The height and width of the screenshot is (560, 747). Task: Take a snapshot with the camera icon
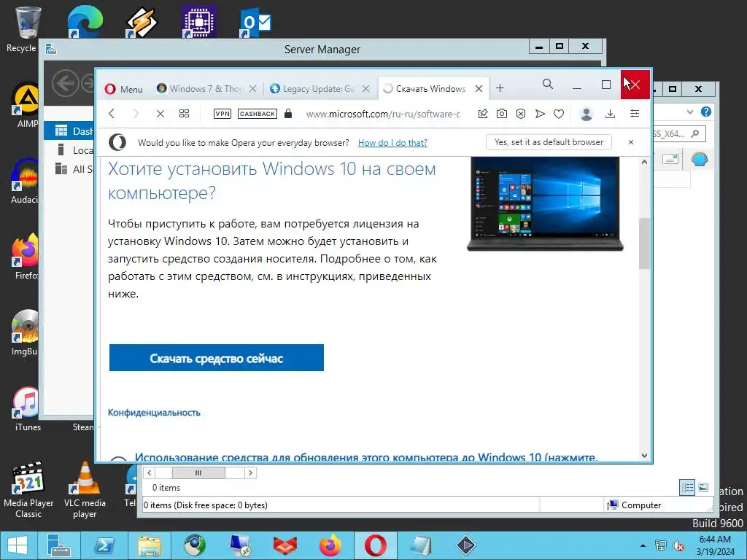click(502, 113)
